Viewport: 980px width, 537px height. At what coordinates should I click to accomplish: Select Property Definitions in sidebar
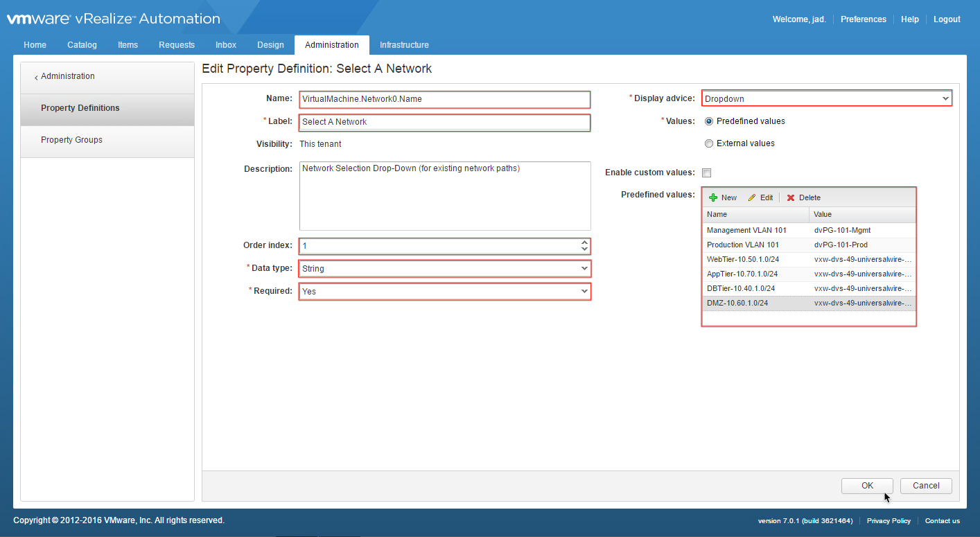[107, 109]
